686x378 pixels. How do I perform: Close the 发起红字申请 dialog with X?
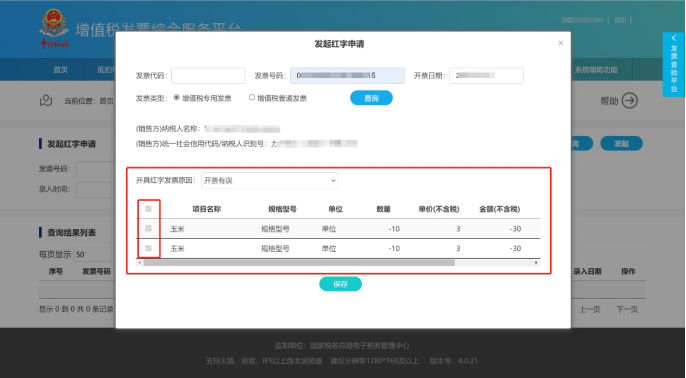(560, 43)
